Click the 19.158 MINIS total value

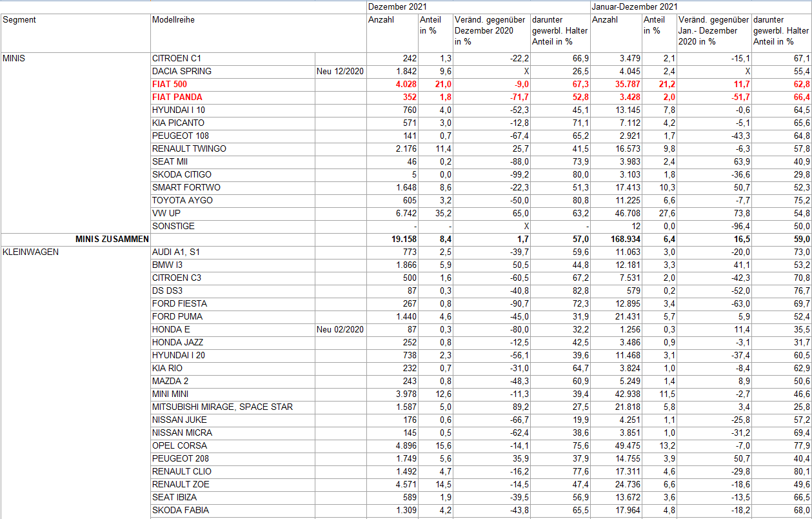click(x=404, y=239)
